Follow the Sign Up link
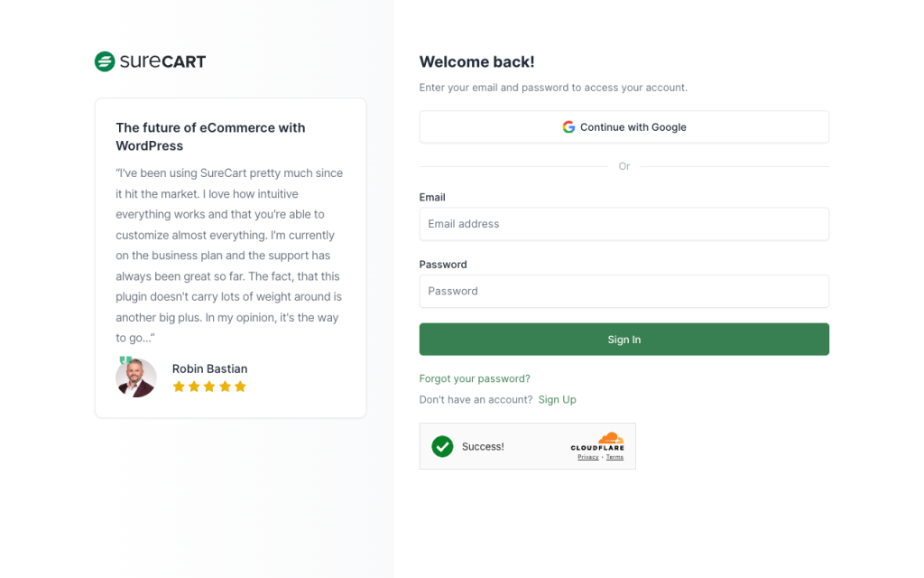Image resolution: width=924 pixels, height=578 pixels. pyautogui.click(x=557, y=399)
